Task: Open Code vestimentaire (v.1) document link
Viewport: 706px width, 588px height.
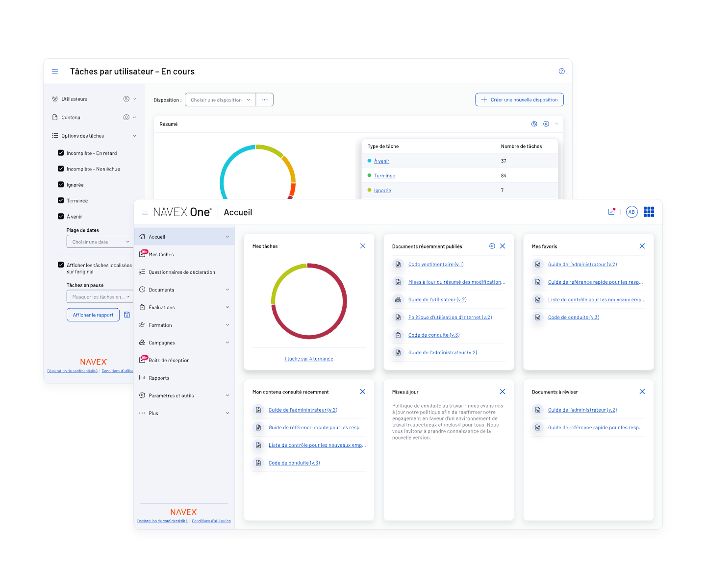Action: point(436,264)
